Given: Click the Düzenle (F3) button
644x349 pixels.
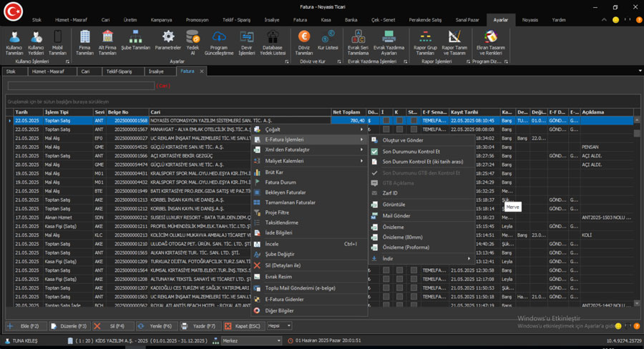Looking at the screenshot, I should (x=69, y=326).
